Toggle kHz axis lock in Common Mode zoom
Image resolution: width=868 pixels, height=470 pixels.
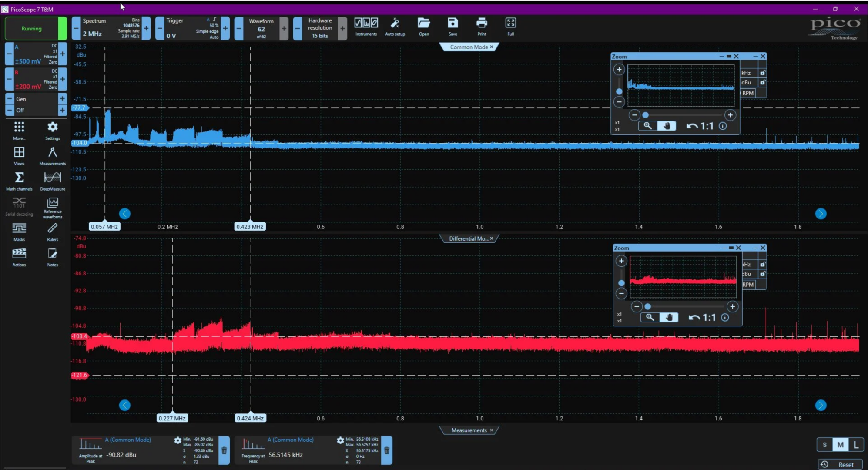(762, 73)
